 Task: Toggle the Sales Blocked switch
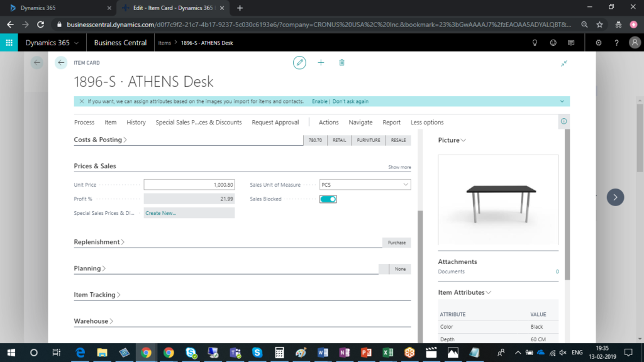[328, 199]
